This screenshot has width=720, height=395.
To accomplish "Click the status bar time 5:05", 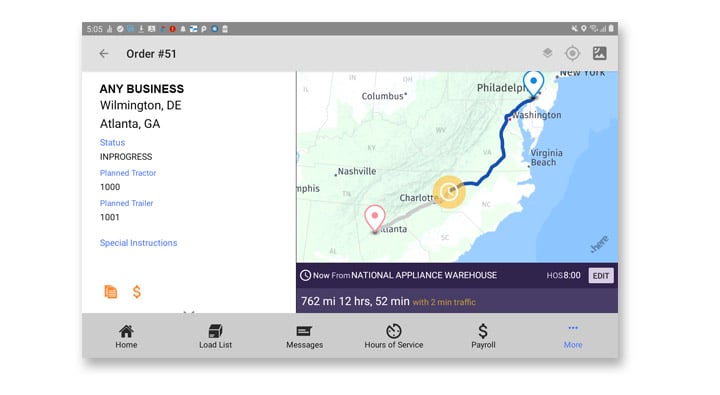I will point(94,29).
